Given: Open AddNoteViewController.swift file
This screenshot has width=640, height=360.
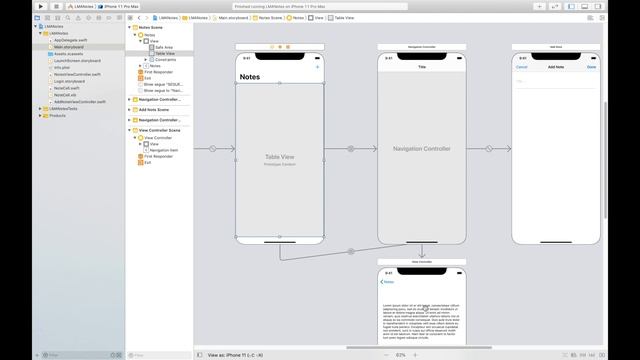Looking at the screenshot, I should (80, 102).
